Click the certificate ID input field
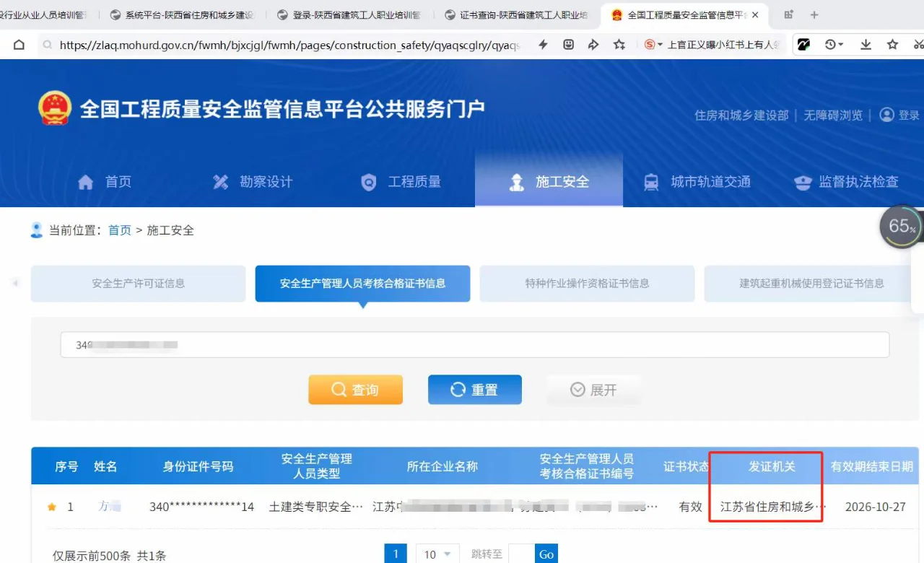This screenshot has width=924, height=563. (x=474, y=344)
